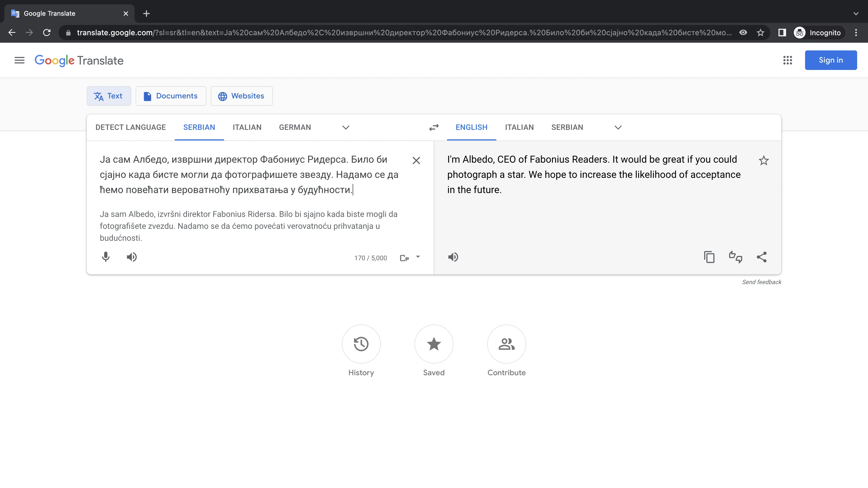The image size is (868, 488).
Task: Click the Send feedback link
Action: (762, 282)
